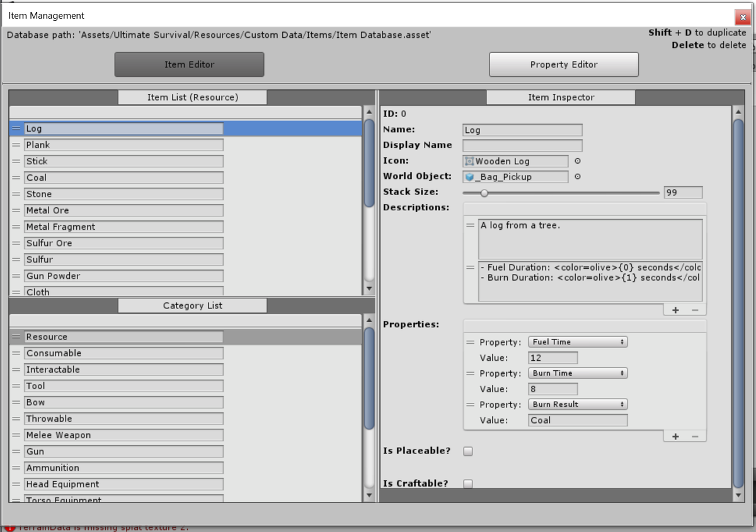Select the Interactable category
This screenshot has height=532, width=756.
123,370
